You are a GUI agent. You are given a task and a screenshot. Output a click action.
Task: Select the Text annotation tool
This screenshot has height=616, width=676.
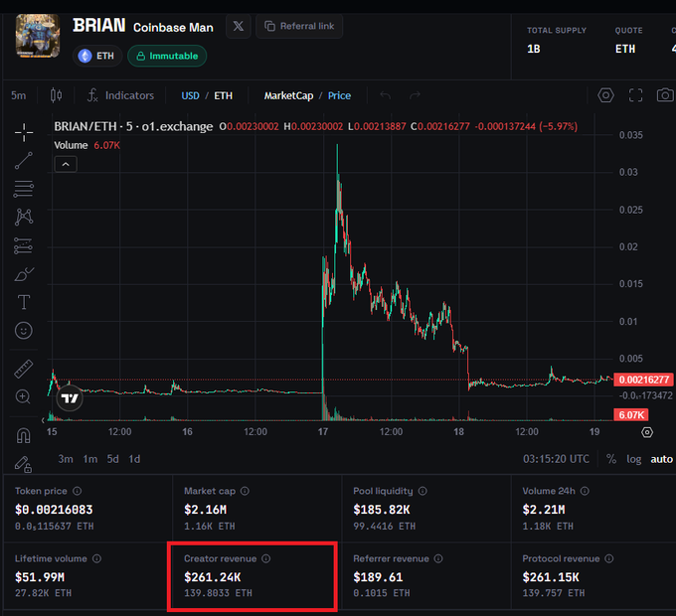coord(24,302)
